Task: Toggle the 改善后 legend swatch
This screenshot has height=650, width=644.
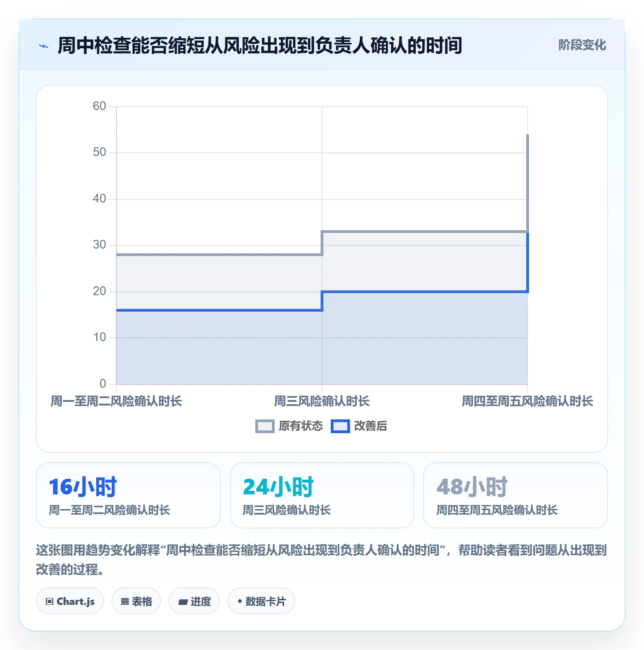Action: tap(340, 426)
